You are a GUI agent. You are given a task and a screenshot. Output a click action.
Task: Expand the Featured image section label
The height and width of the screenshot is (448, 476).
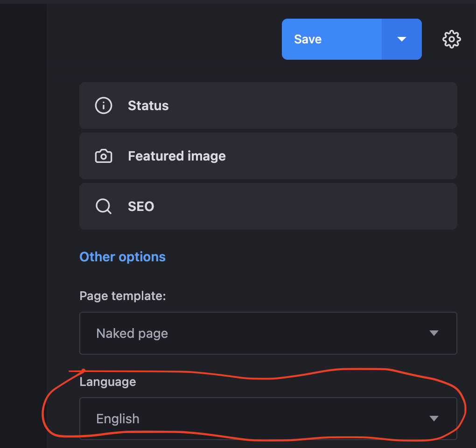click(177, 156)
